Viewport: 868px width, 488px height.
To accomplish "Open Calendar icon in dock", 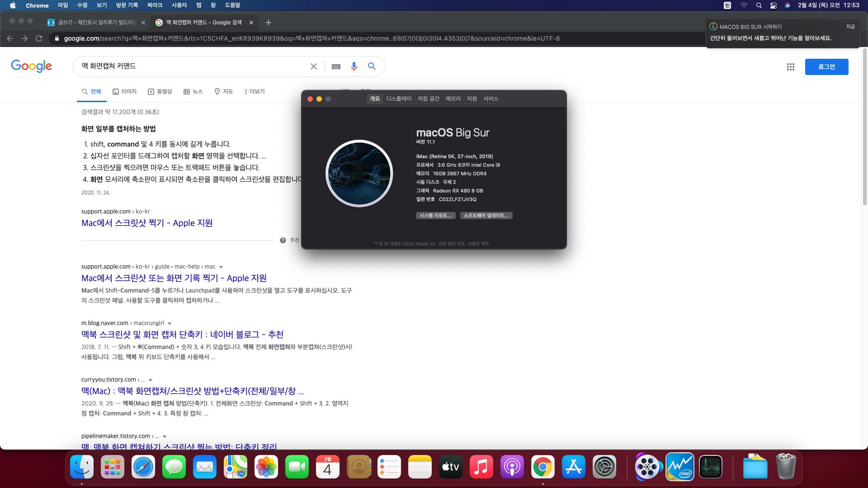I will click(328, 467).
